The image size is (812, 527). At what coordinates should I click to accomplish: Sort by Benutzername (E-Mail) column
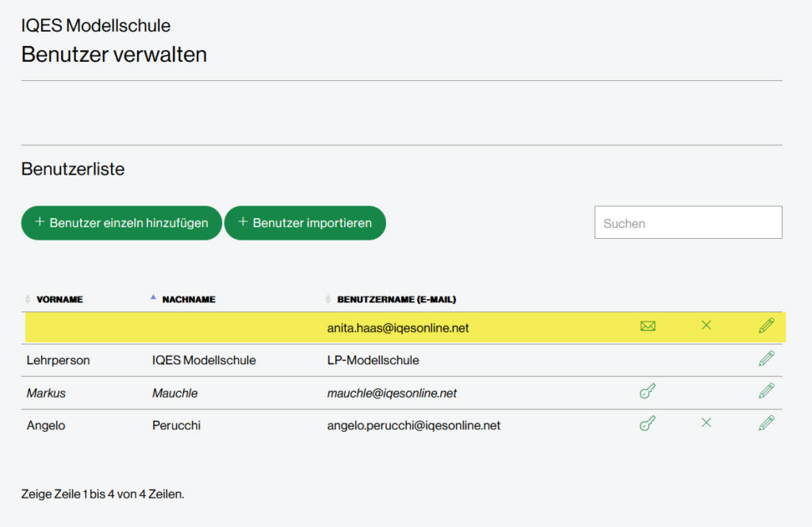396,299
